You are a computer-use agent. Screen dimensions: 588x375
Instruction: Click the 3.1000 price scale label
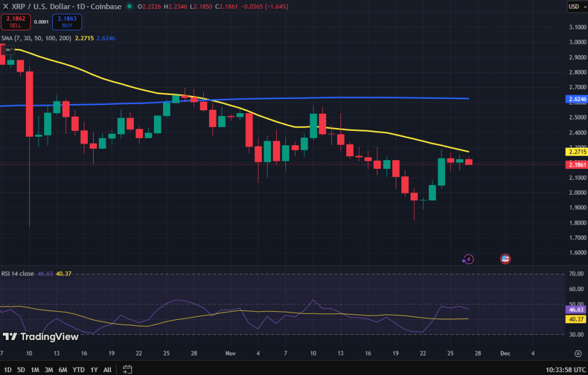[578, 27]
